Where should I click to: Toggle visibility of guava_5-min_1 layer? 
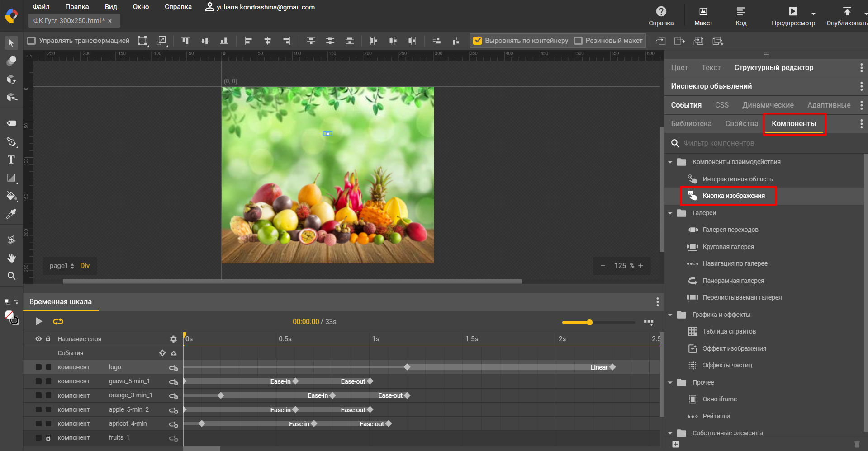coord(38,381)
